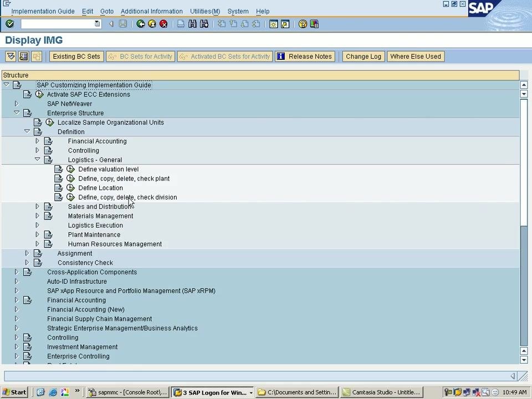Switch to Camtasia Studio taskbar window
Viewport: 532px width, 399px height.
[x=382, y=392]
